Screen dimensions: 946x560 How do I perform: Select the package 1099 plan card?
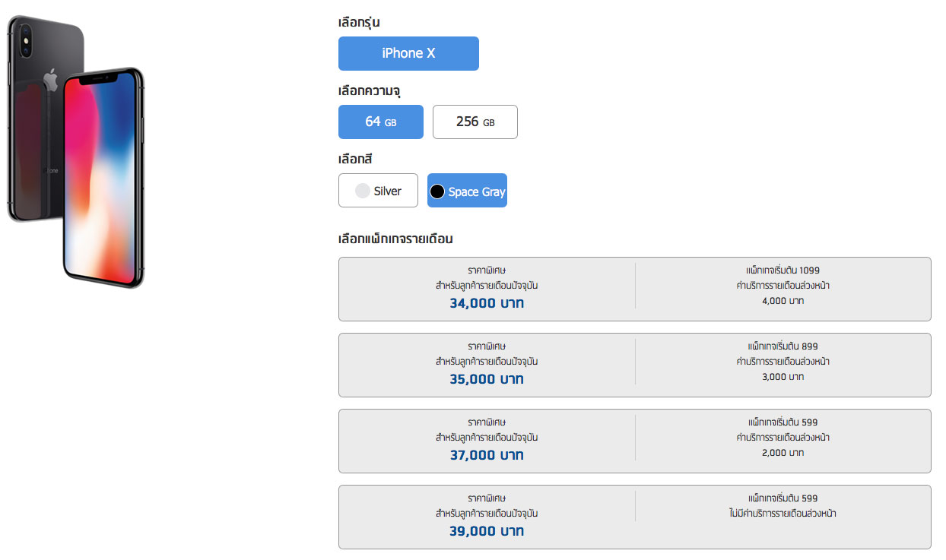pyautogui.click(x=634, y=289)
